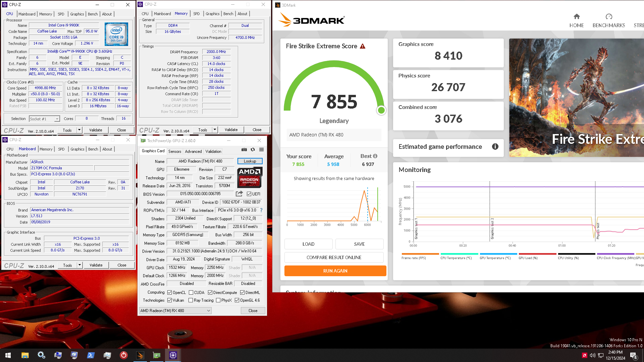Image resolution: width=644 pixels, height=362 pixels.
Task: Click the Lookup button in GPU-Z
Action: click(250, 161)
